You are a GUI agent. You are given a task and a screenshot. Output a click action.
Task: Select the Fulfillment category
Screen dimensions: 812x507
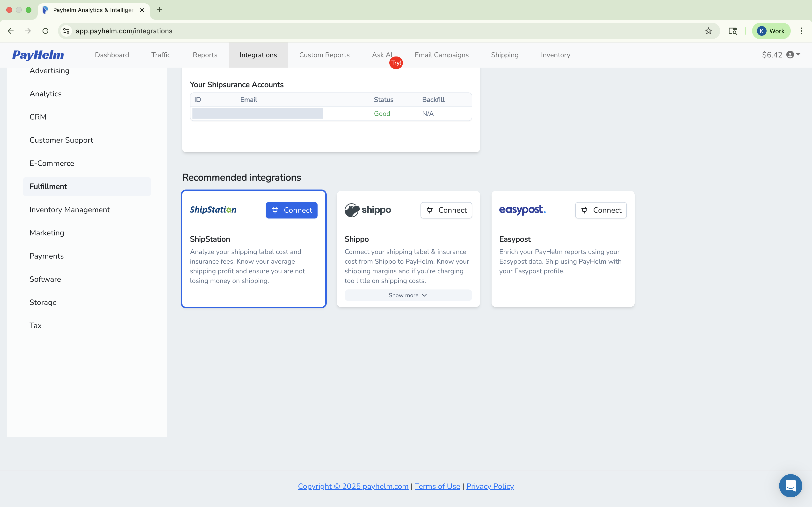[48, 186]
